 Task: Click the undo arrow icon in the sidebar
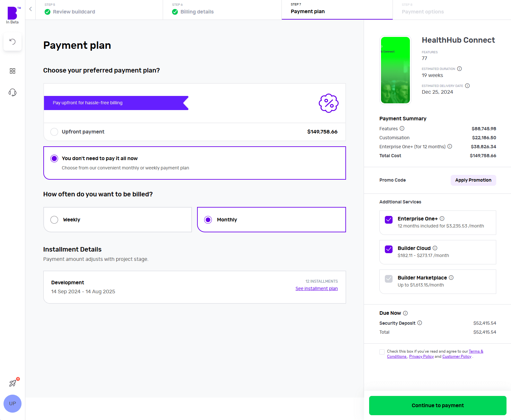pos(13,41)
